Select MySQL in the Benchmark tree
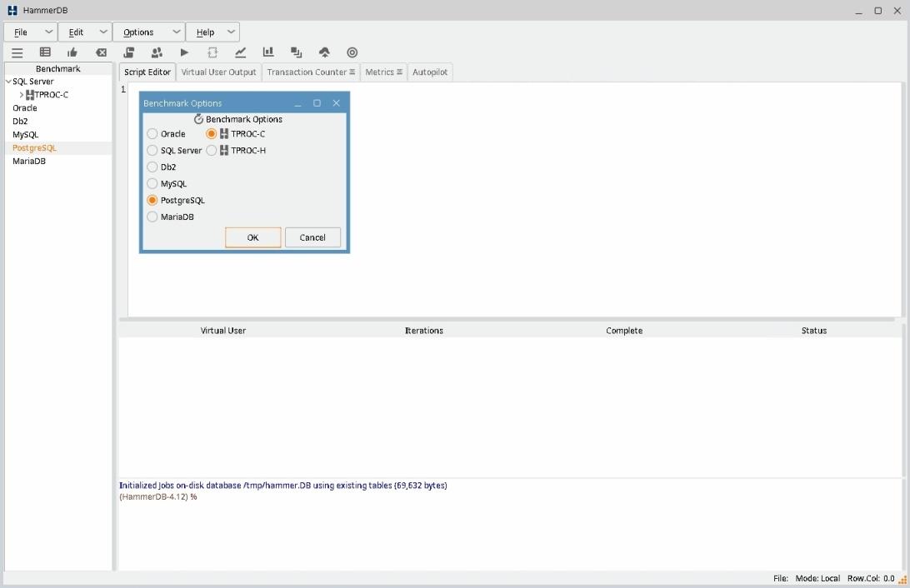The height and width of the screenshot is (588, 910). pyautogui.click(x=25, y=135)
